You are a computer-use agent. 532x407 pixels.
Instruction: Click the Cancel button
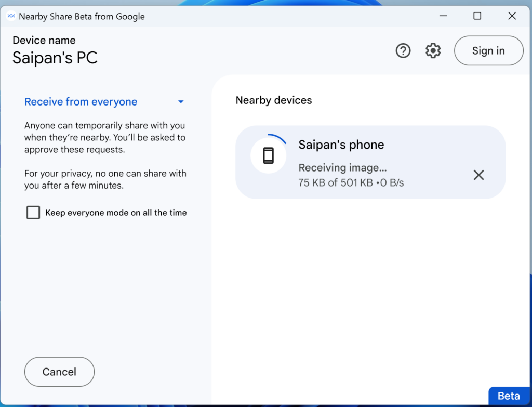[x=59, y=372]
